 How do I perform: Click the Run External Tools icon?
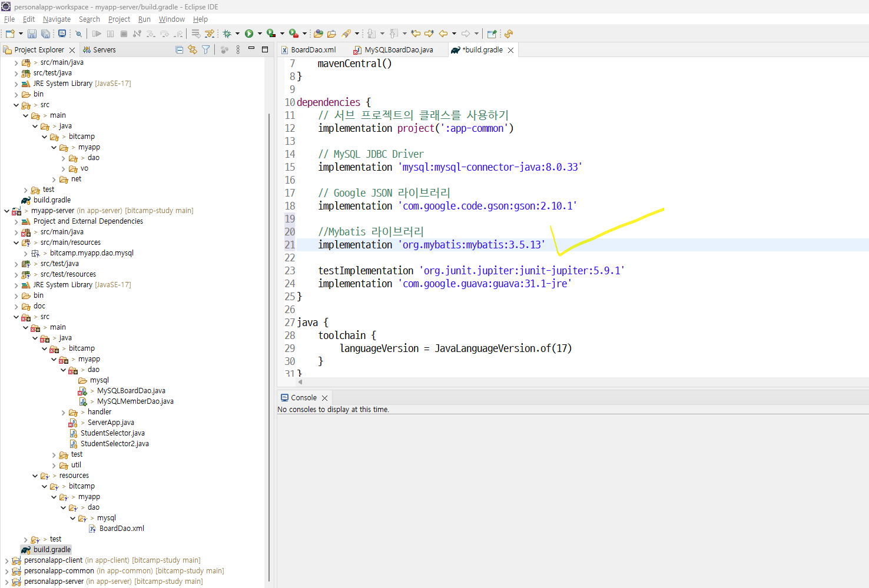[x=293, y=34]
